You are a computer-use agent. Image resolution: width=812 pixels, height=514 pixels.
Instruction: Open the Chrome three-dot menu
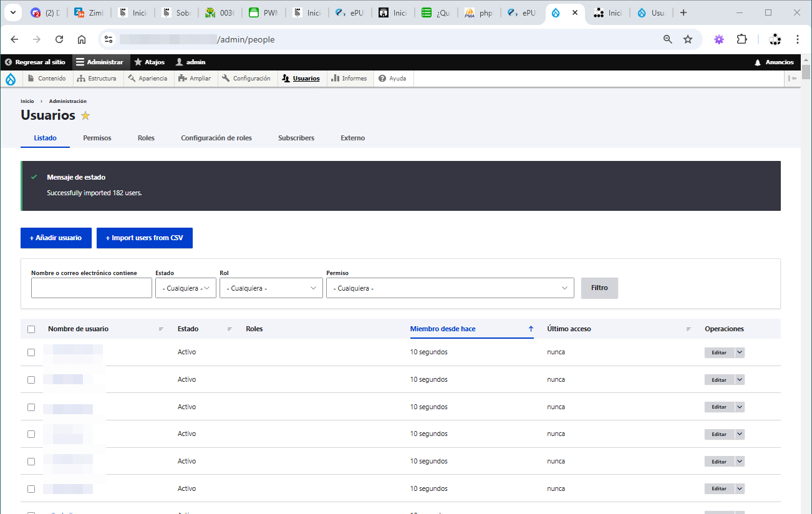[798, 39]
